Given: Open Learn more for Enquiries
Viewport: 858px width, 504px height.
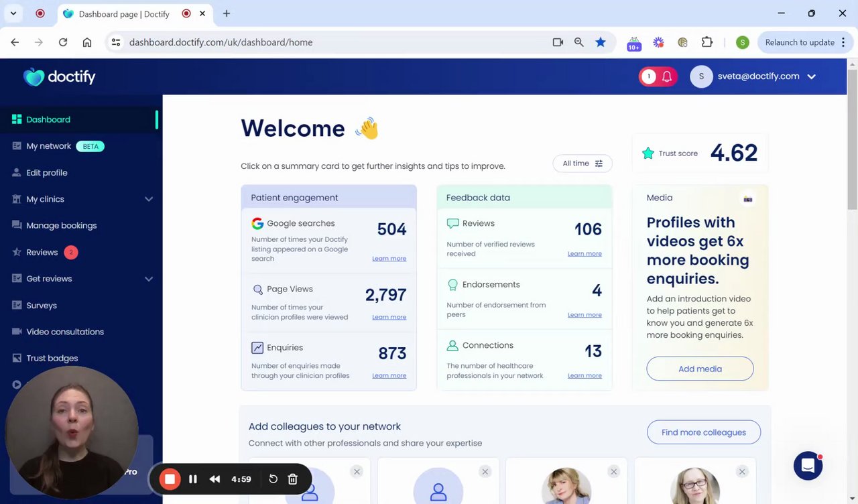Looking at the screenshot, I should click(389, 375).
